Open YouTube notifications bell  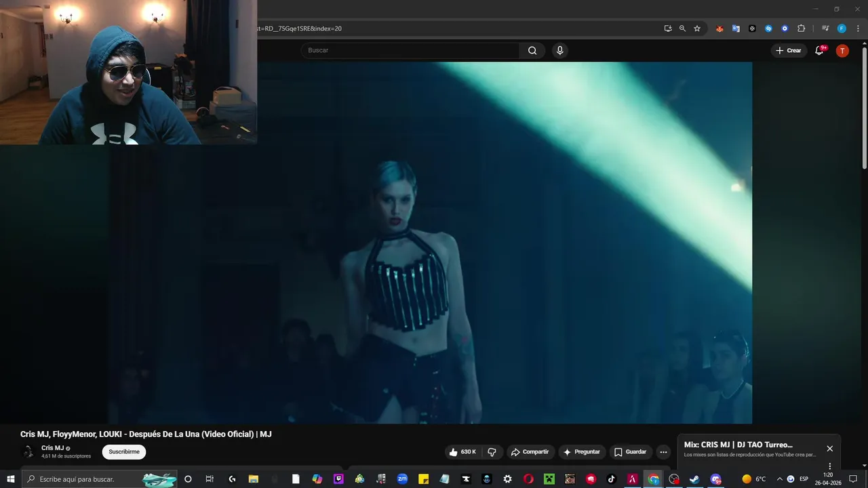click(x=819, y=50)
